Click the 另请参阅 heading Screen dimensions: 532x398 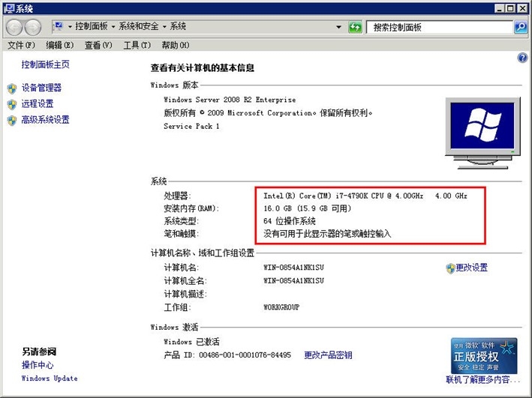[39, 352]
